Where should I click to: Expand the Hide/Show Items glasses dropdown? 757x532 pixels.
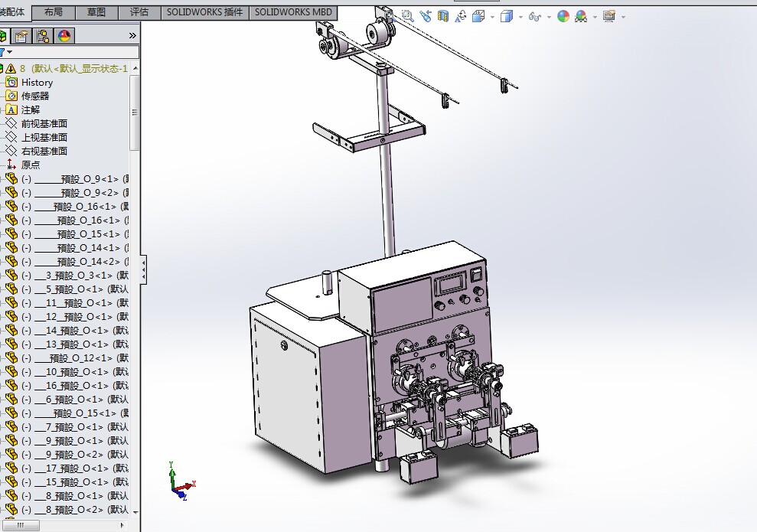pos(550,17)
